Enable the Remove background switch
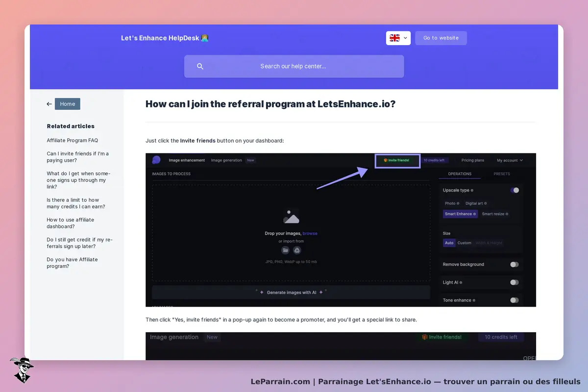 coord(514,265)
